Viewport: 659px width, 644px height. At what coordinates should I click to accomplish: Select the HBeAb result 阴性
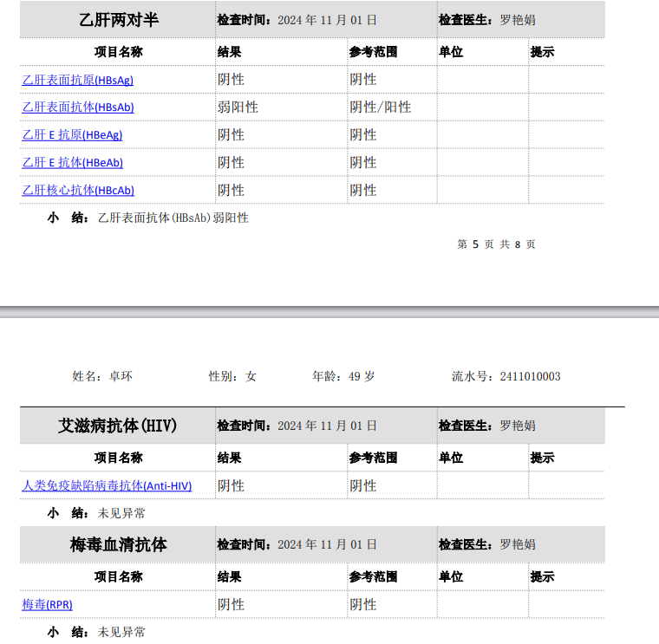coord(232,163)
